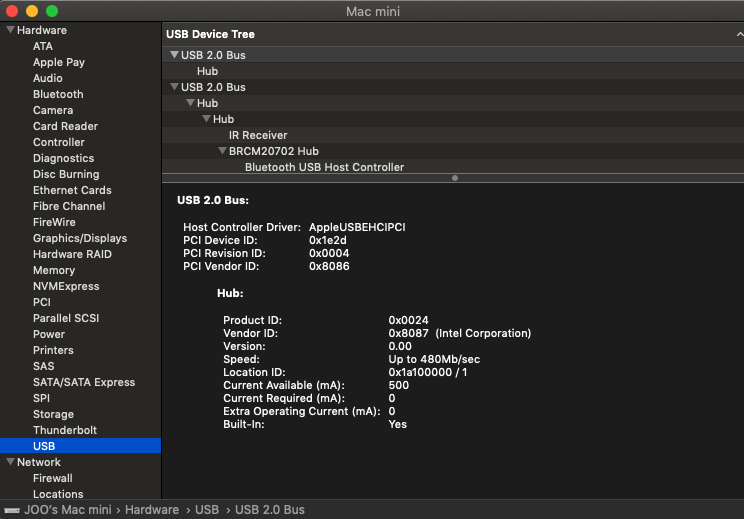Click the Vendor ID 0x8087 Intel Corporation
Image resolution: width=744 pixels, height=519 pixels.
pyautogui.click(x=459, y=333)
